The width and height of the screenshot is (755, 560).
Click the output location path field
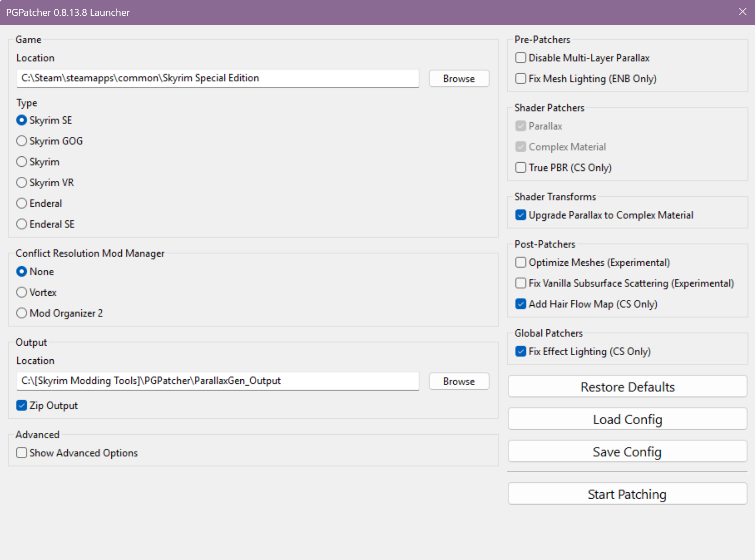point(217,381)
